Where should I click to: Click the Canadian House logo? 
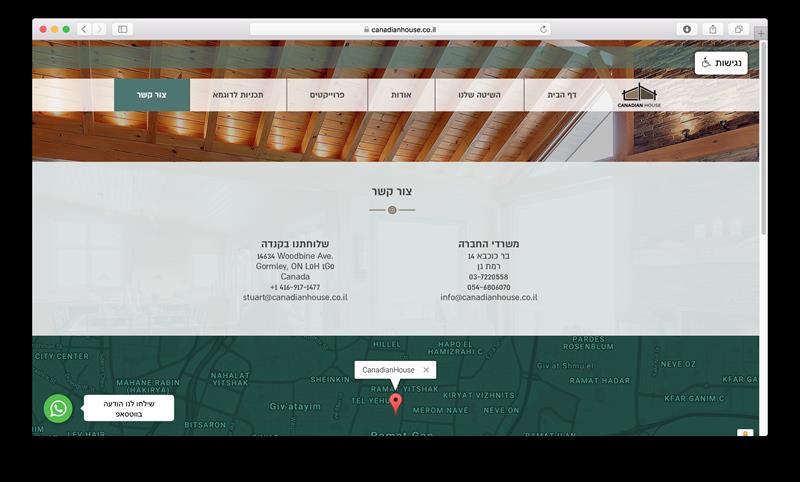[639, 95]
